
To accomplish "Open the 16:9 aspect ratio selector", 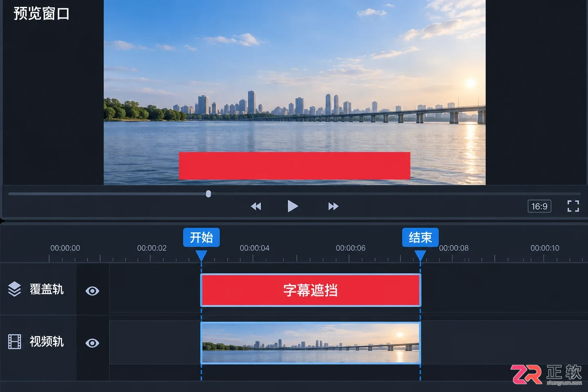I will coord(539,206).
